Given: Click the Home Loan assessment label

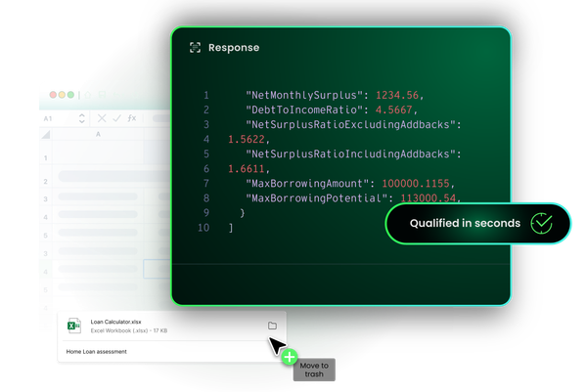Looking at the screenshot, I should click(x=96, y=352).
